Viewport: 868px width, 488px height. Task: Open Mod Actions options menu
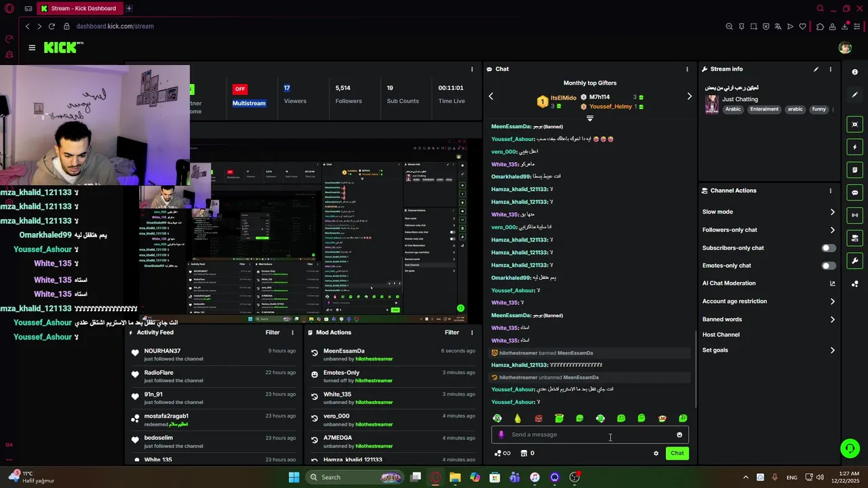point(472,333)
